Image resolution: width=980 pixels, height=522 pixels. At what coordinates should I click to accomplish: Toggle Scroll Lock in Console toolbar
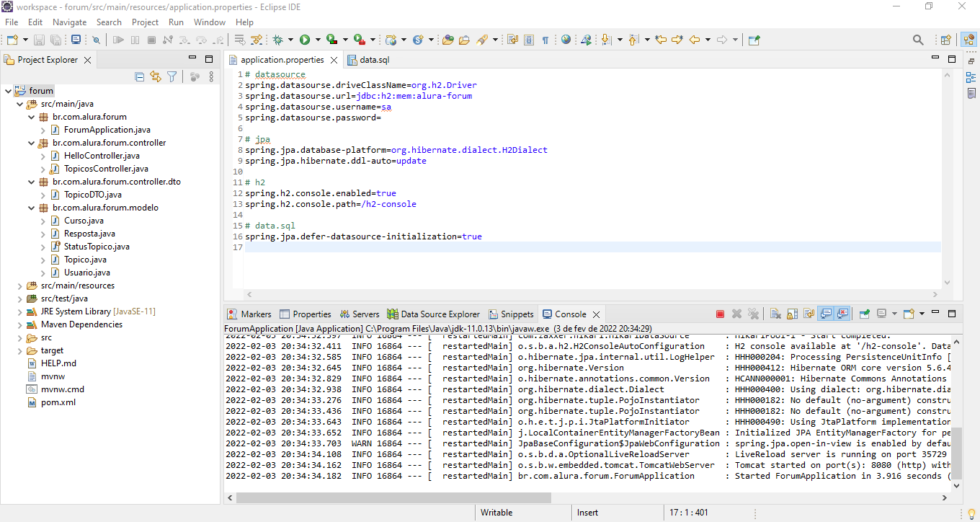coord(792,314)
